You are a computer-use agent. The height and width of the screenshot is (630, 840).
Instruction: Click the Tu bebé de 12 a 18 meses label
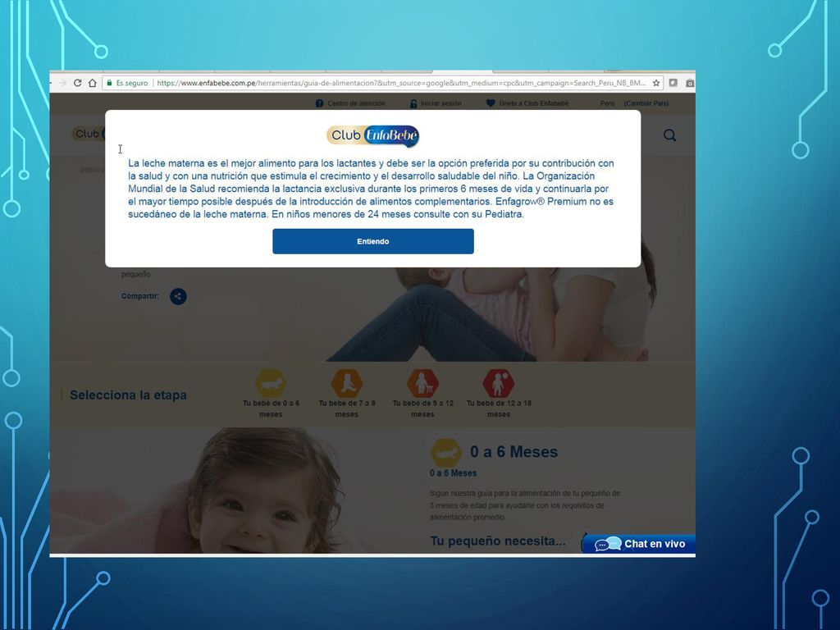click(x=499, y=409)
